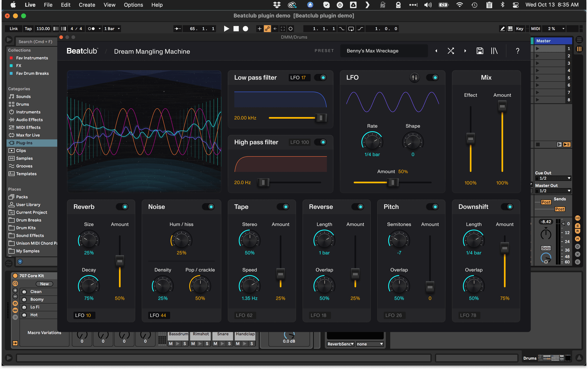Open LFO settings sliders icon
Screen dimensions: 588x369
[414, 78]
